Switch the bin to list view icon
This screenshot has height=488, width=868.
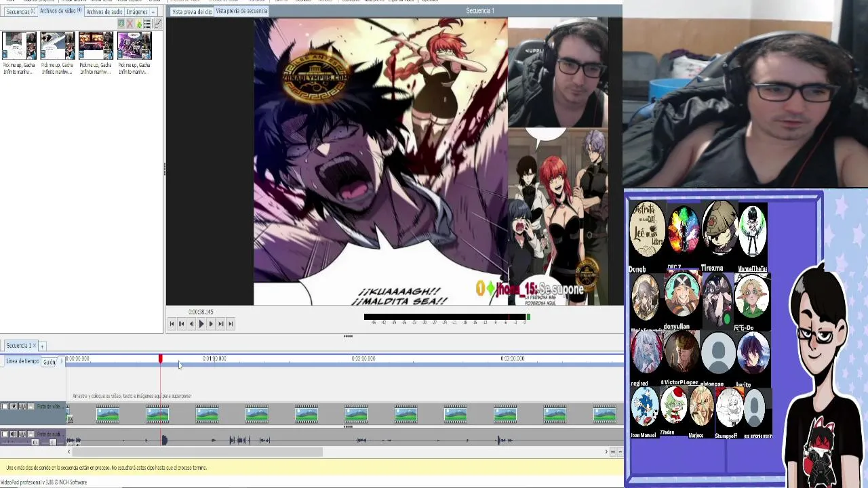(x=147, y=24)
